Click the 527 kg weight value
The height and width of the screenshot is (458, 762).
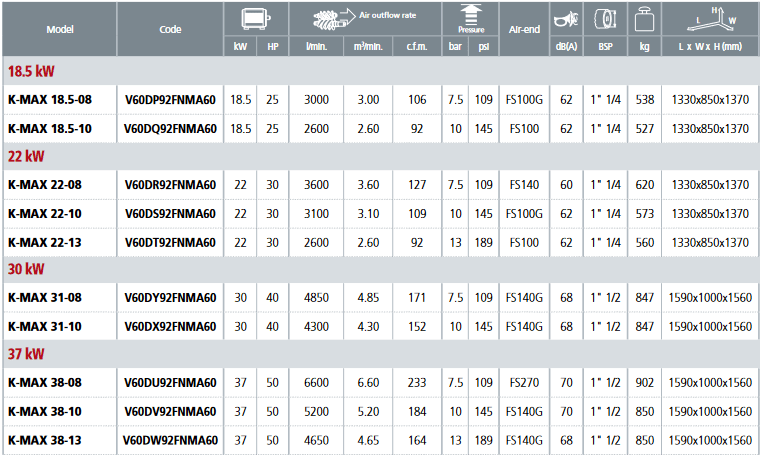pos(644,129)
